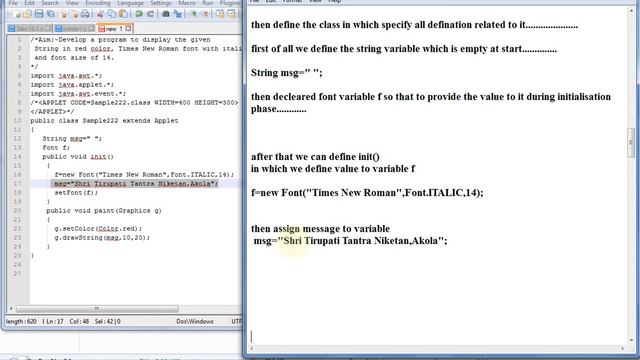640x360 pixels.
Task: Click Notepad++ horizontal scrollbar left arrow
Action: [11, 309]
